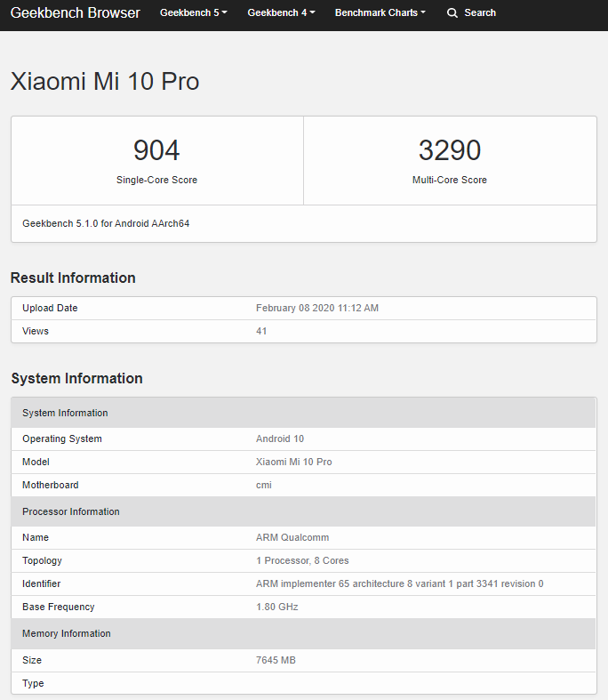Viewport: 608px width, 700px height.
Task: Click the Geekbench 5.1.0 for Android AArch64 text
Action: (x=106, y=223)
